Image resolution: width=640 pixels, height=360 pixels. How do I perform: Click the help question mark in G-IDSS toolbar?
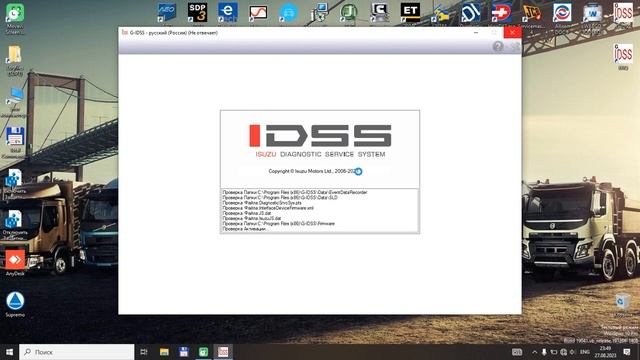point(498,47)
